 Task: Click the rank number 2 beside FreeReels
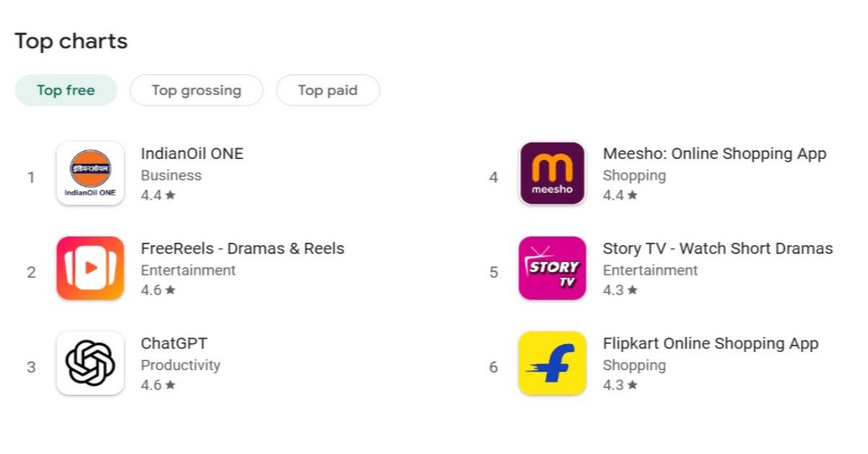31,273
